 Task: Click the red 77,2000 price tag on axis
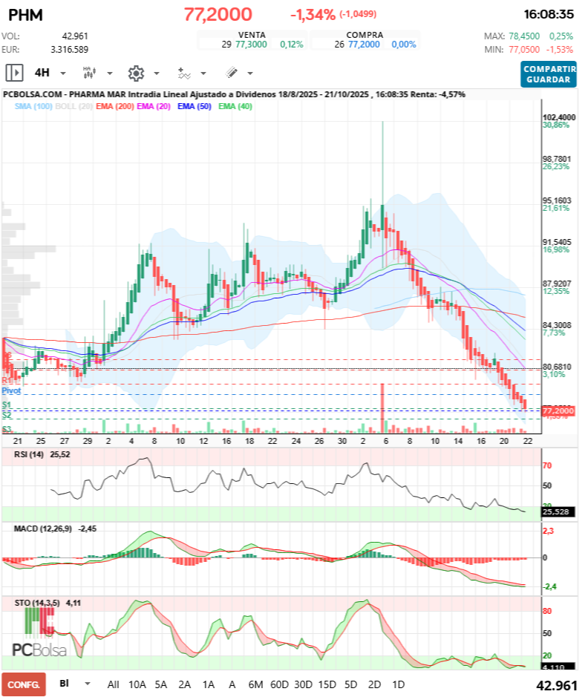[x=558, y=410]
